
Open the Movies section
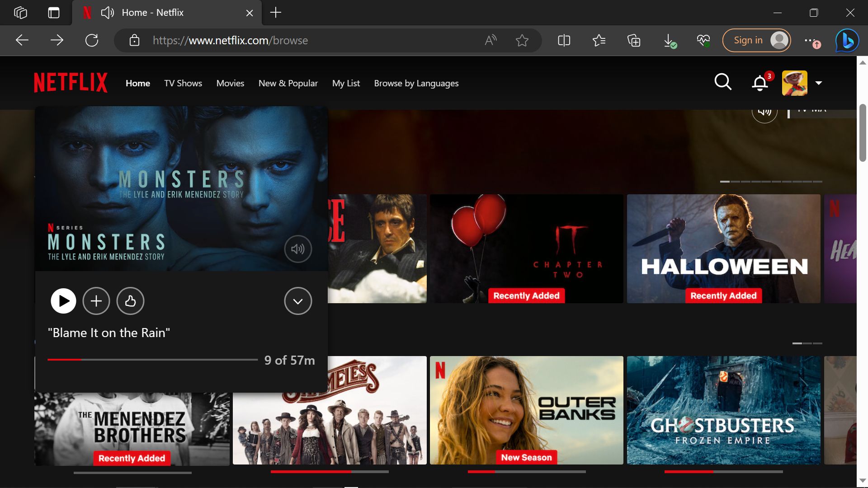230,83
